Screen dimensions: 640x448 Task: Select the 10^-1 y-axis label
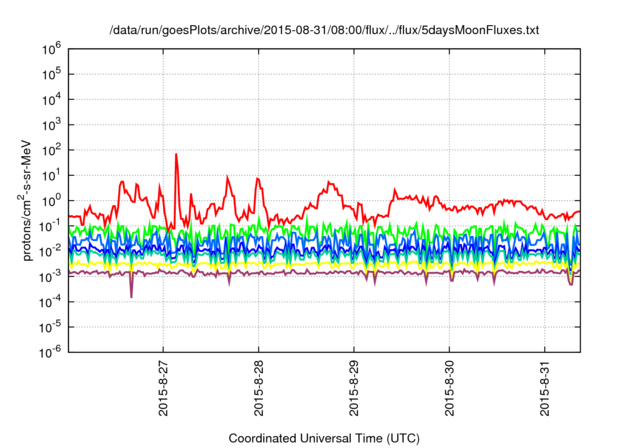tap(50, 226)
